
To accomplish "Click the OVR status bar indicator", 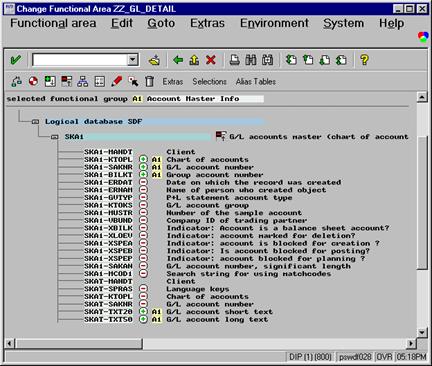I will click(384, 357).
